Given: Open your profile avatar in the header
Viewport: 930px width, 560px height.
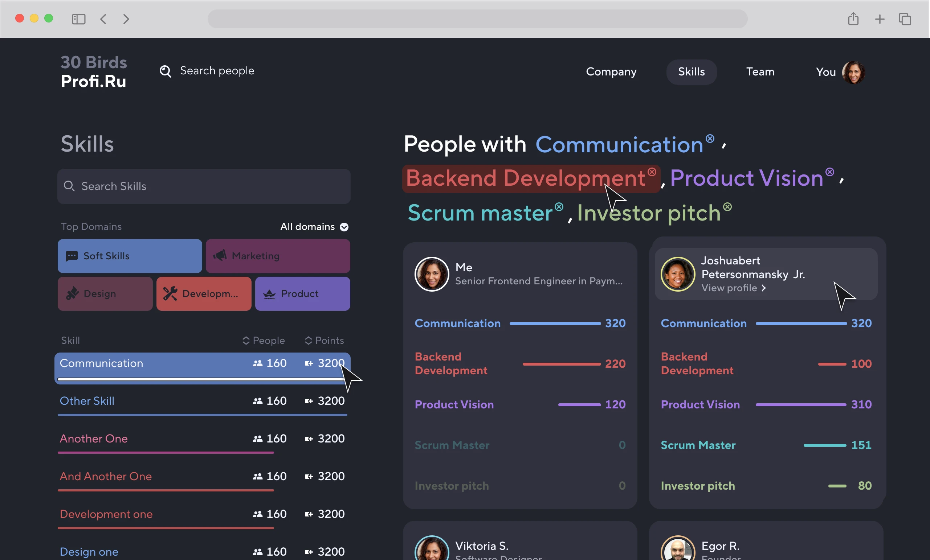Looking at the screenshot, I should [x=853, y=72].
